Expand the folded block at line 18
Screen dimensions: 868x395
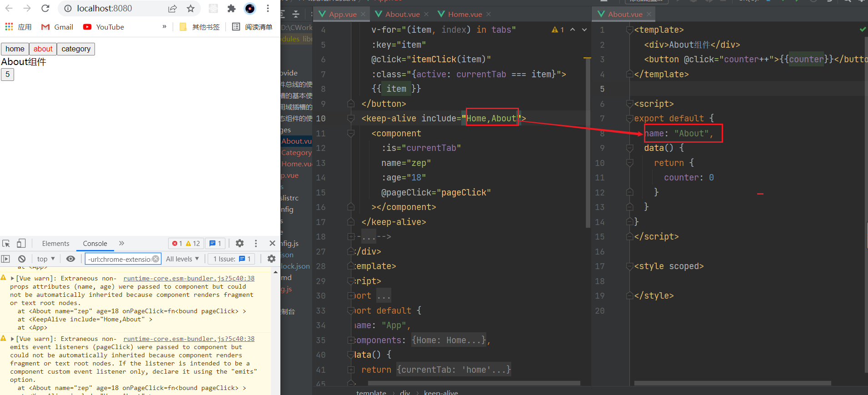tap(351, 237)
